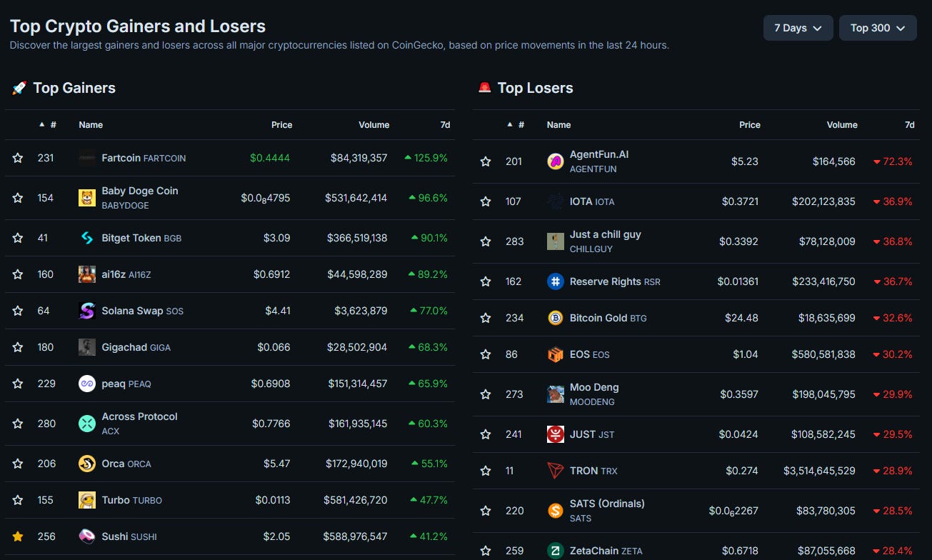Image resolution: width=932 pixels, height=560 pixels.
Task: Click the IOTA coin logo
Action: click(555, 201)
